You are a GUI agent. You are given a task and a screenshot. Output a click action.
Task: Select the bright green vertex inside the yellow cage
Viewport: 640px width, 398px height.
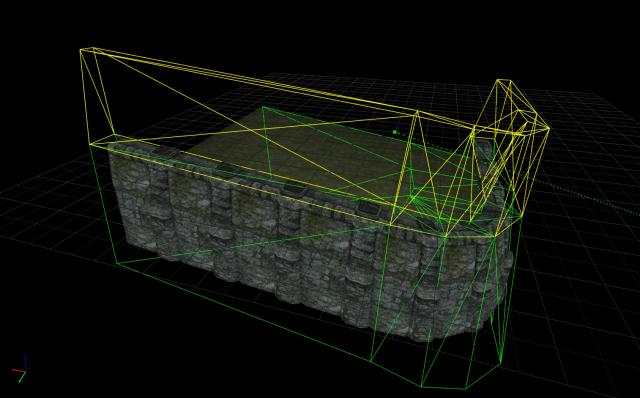coord(412,198)
